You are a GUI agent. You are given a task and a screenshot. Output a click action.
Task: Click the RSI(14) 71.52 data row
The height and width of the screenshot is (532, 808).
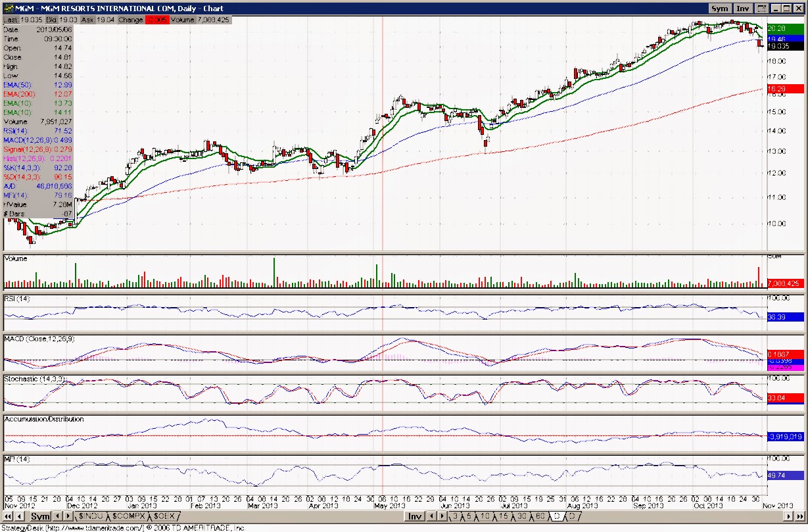pyautogui.click(x=37, y=132)
